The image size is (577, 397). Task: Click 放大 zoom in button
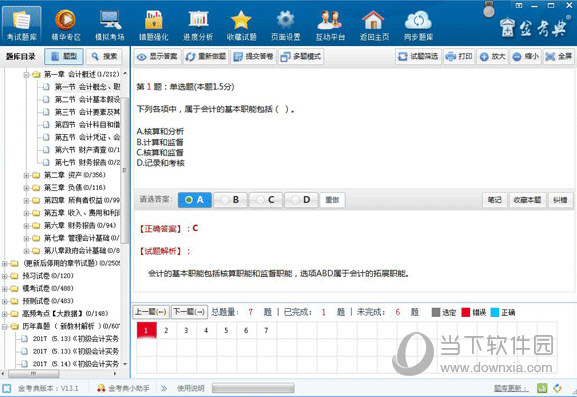493,57
